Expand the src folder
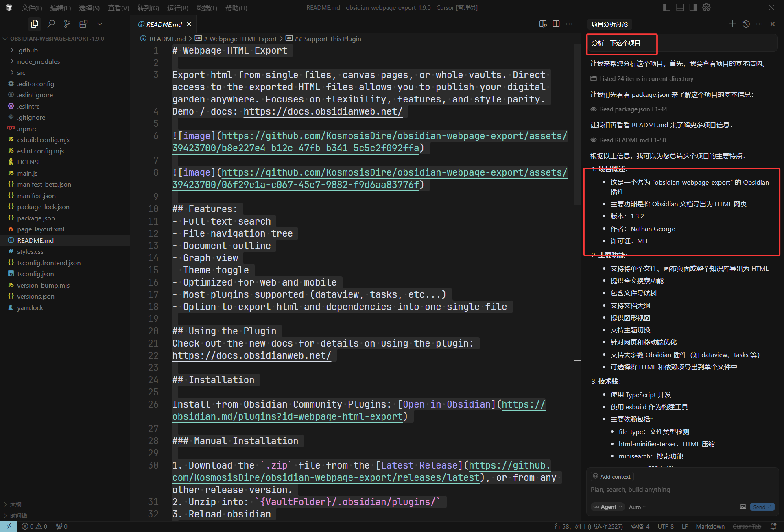The image size is (784, 532). 21,72
